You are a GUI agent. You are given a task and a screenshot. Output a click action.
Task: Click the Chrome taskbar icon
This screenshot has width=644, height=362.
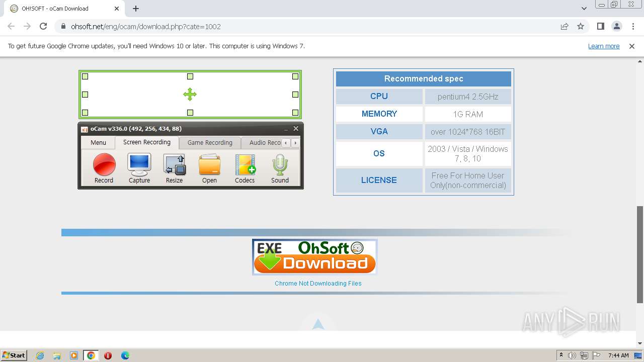[91, 355]
